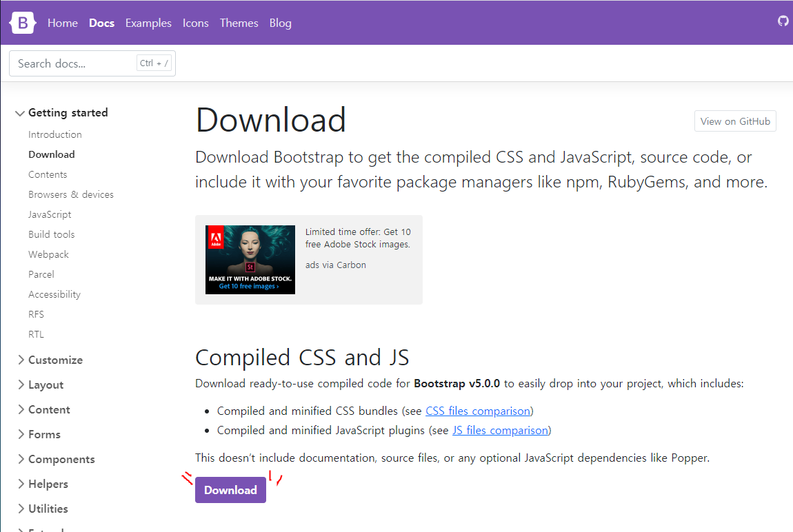793x532 pixels.
Task: Open the Contents sidebar link
Action: [x=48, y=174]
